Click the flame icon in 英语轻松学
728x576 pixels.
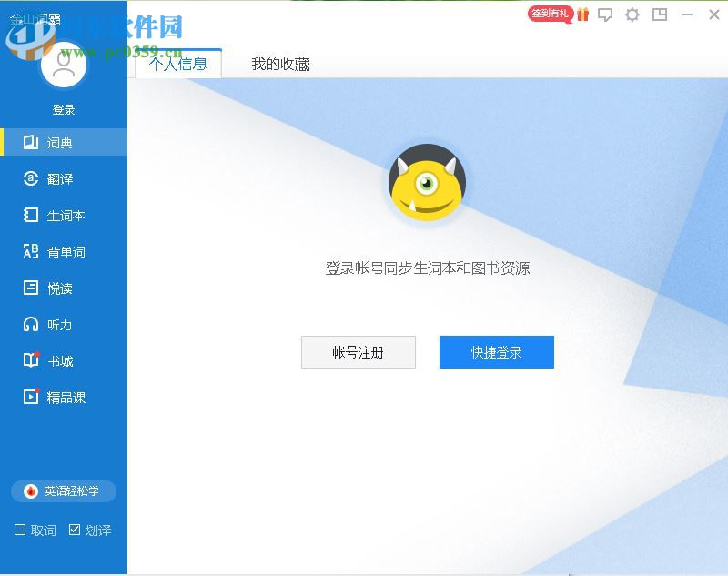(x=31, y=491)
